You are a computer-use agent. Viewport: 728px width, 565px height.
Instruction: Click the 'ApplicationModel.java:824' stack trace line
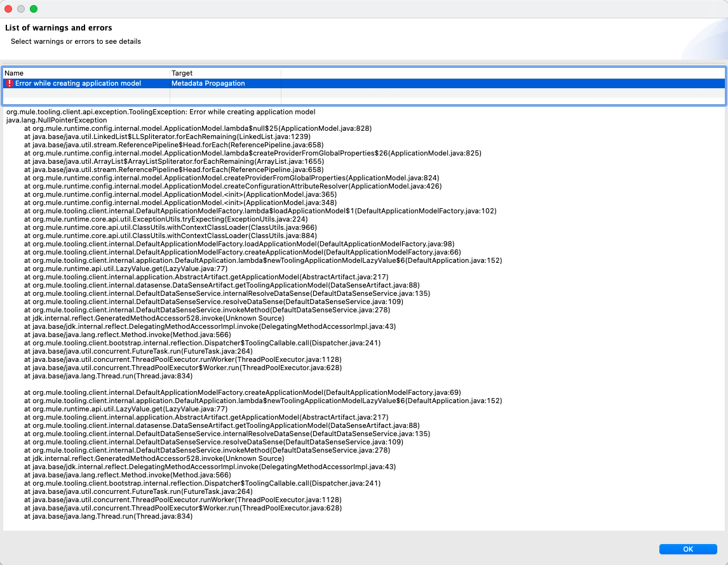[x=232, y=178]
